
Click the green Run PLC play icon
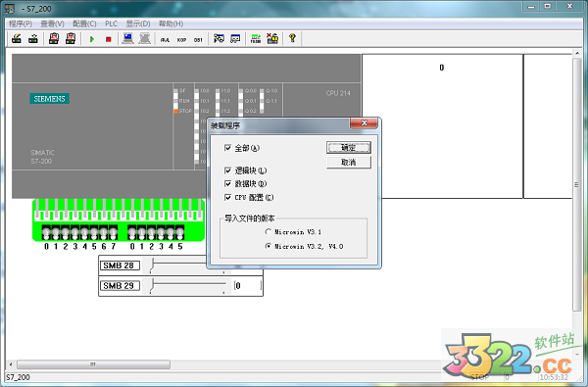click(x=92, y=39)
